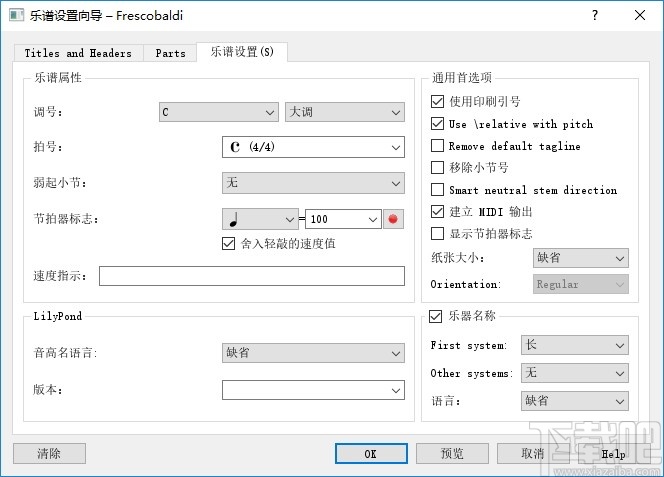Toggle 使用印刷引号 checkbox

tap(437, 101)
